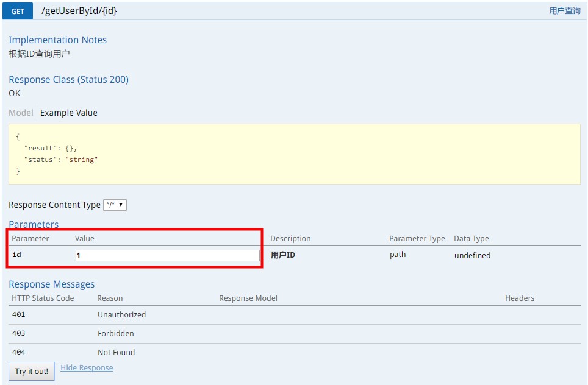The image size is (588, 385).
Task: Click the undefined data type cell
Action: pos(473,255)
